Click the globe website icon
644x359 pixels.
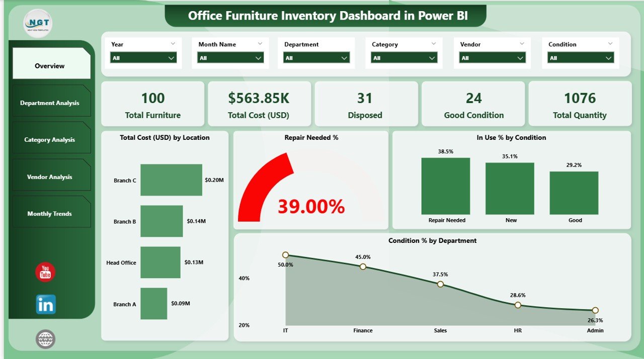click(45, 339)
